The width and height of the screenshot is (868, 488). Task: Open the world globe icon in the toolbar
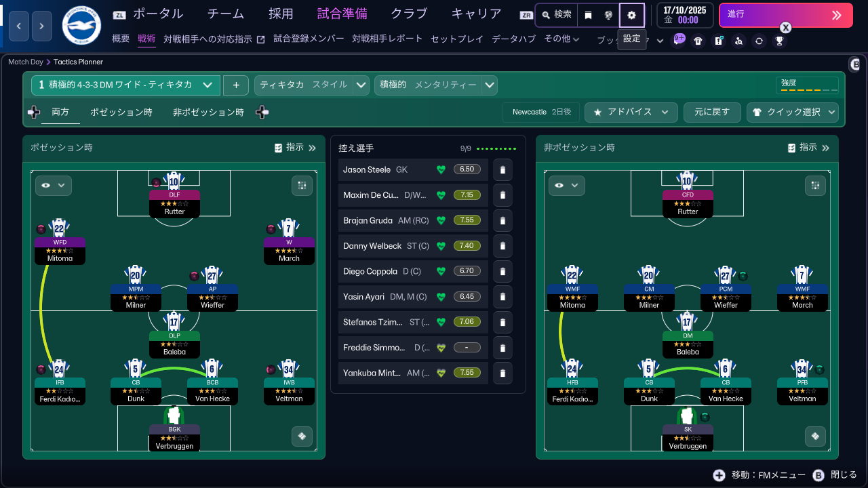608,15
